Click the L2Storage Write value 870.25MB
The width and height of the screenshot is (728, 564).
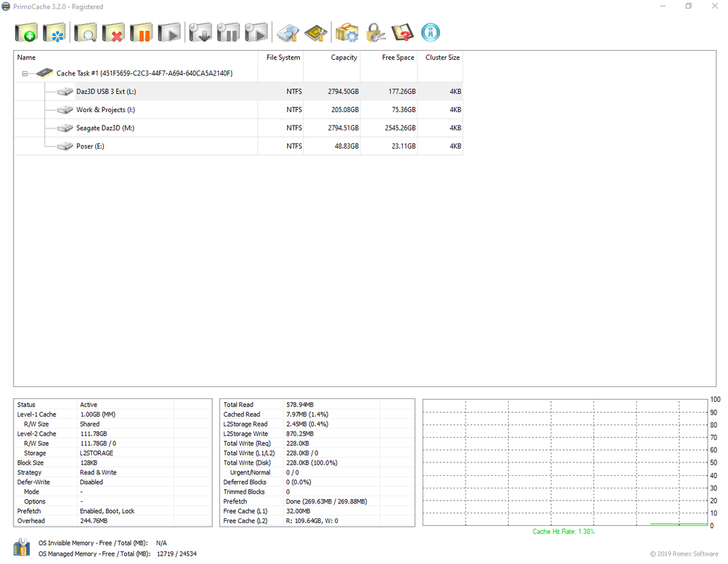(300, 434)
